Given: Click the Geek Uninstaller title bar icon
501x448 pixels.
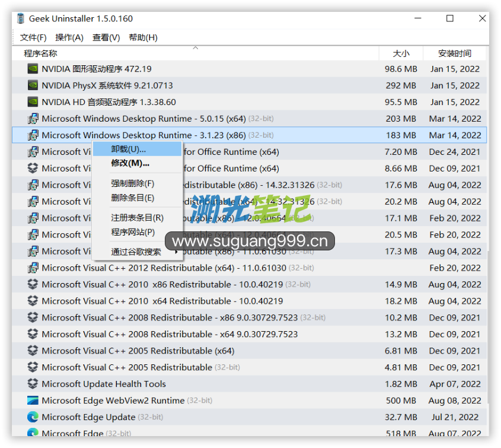Looking at the screenshot, I should coord(21,18).
